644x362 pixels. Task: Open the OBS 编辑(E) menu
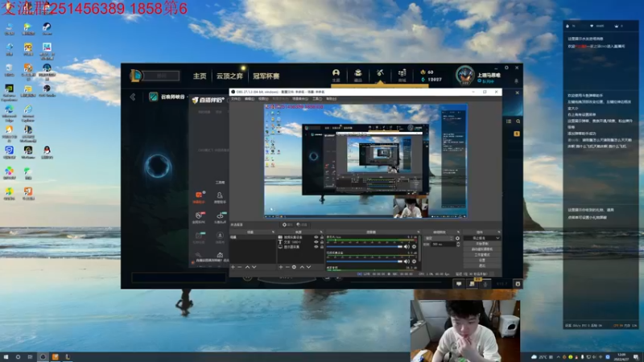[x=250, y=99]
